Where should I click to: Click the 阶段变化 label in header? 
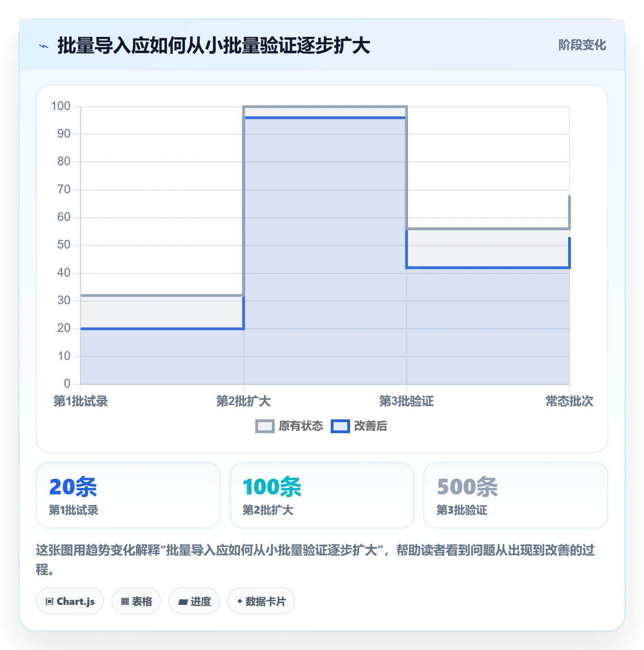[582, 45]
